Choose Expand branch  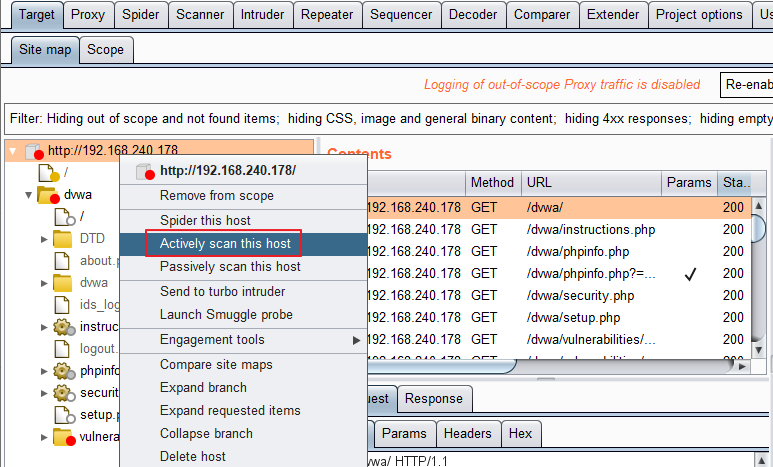244,388
